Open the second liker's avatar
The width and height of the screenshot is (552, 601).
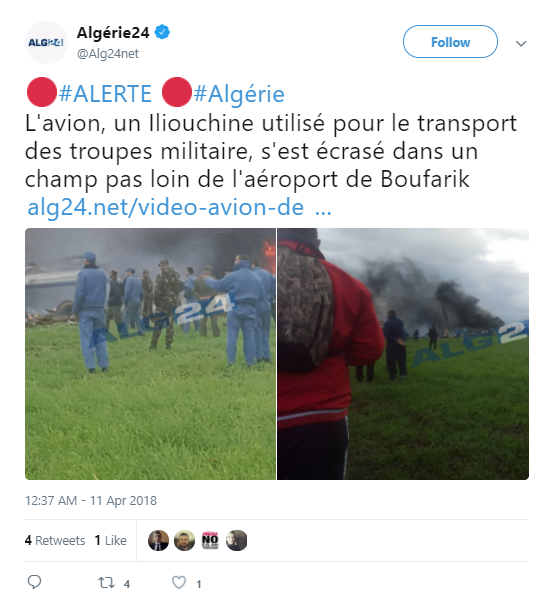pos(184,540)
